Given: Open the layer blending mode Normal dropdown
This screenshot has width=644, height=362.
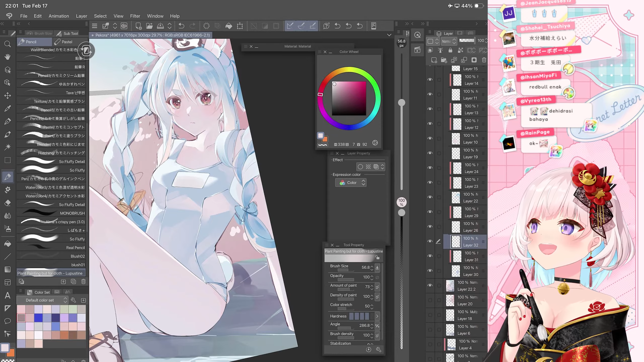Looking at the screenshot, I should (449, 41).
